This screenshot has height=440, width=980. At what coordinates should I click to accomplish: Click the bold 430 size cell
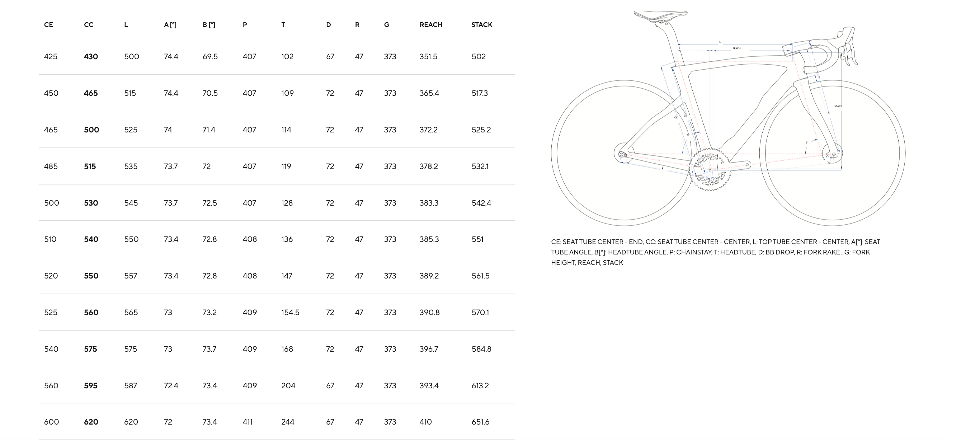91,57
